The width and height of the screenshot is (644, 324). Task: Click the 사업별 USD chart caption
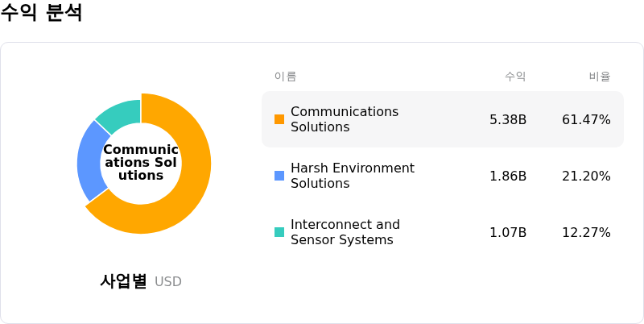[141, 281]
